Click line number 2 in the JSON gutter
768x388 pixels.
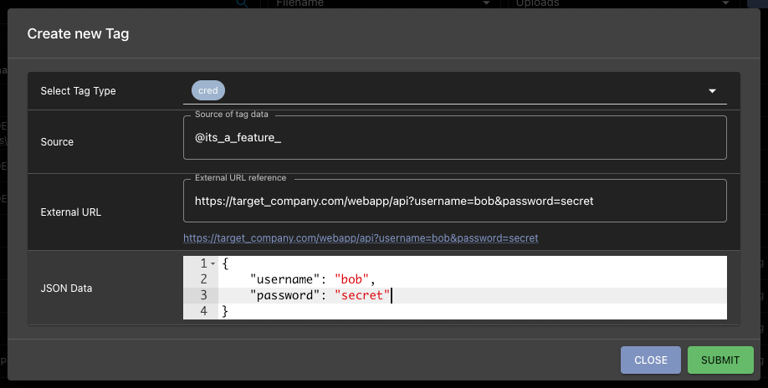click(x=204, y=279)
